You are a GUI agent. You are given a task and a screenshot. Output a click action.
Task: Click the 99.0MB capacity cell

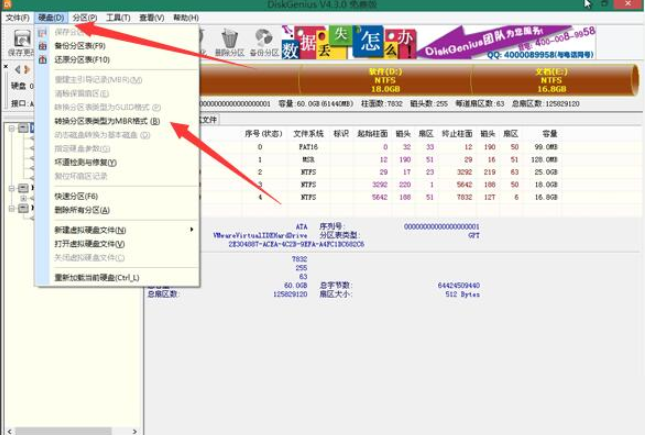pos(546,147)
